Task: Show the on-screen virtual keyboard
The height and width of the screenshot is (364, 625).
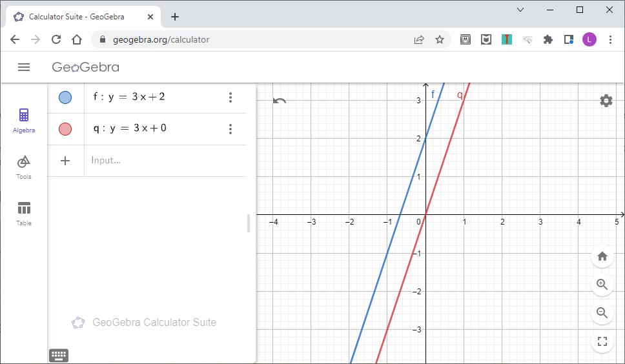Action: coord(59,355)
